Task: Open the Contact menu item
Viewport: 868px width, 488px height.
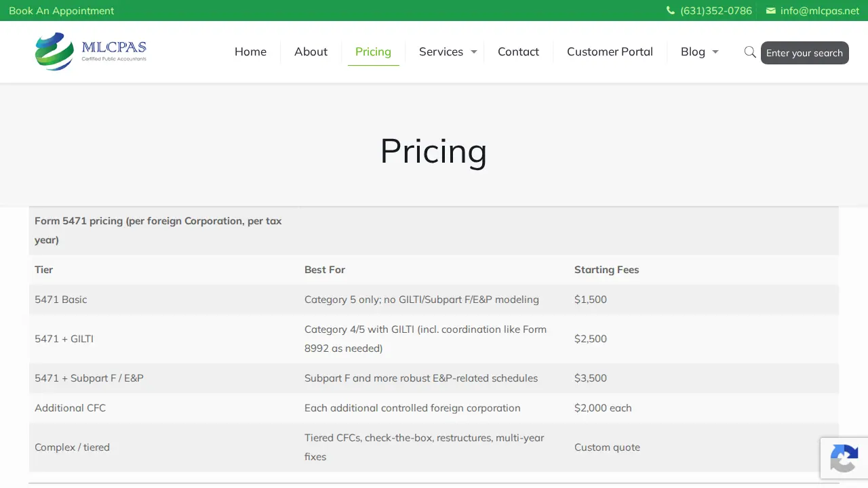Action: click(518, 52)
